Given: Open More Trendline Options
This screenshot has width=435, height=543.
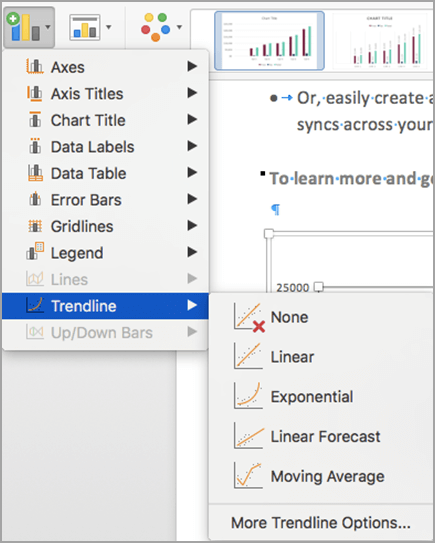Looking at the screenshot, I should 321,523.
